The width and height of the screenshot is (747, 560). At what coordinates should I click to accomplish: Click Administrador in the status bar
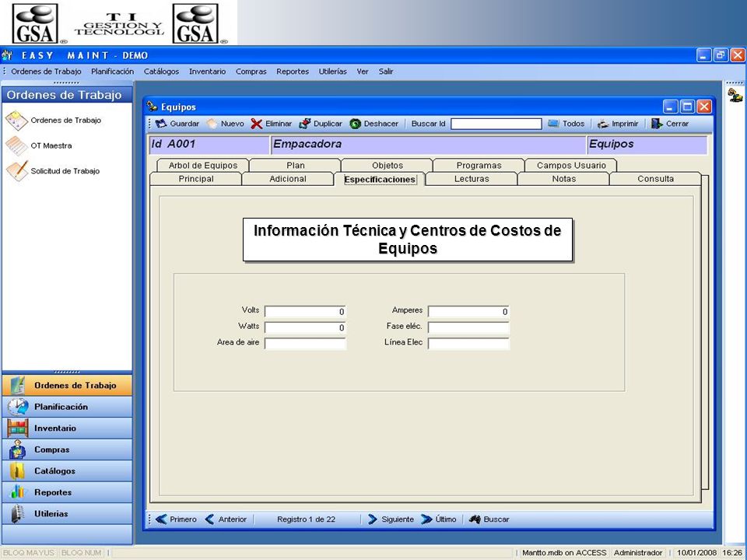point(638,553)
